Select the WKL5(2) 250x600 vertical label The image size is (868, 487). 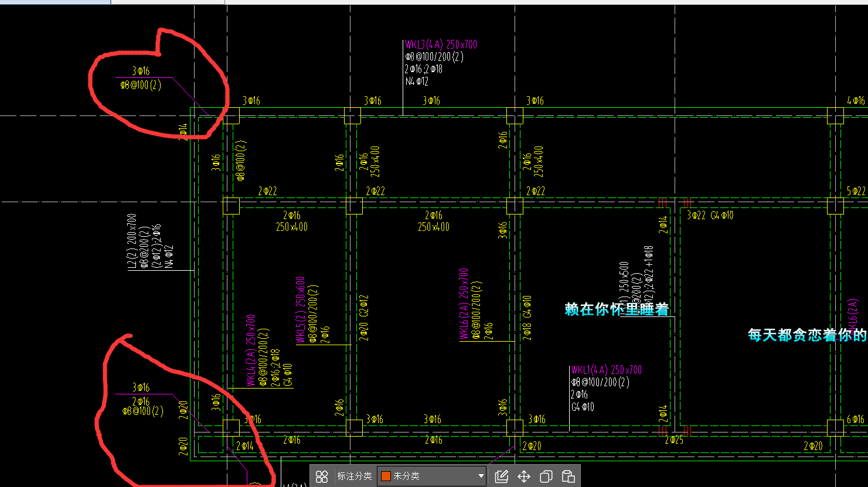tap(301, 310)
